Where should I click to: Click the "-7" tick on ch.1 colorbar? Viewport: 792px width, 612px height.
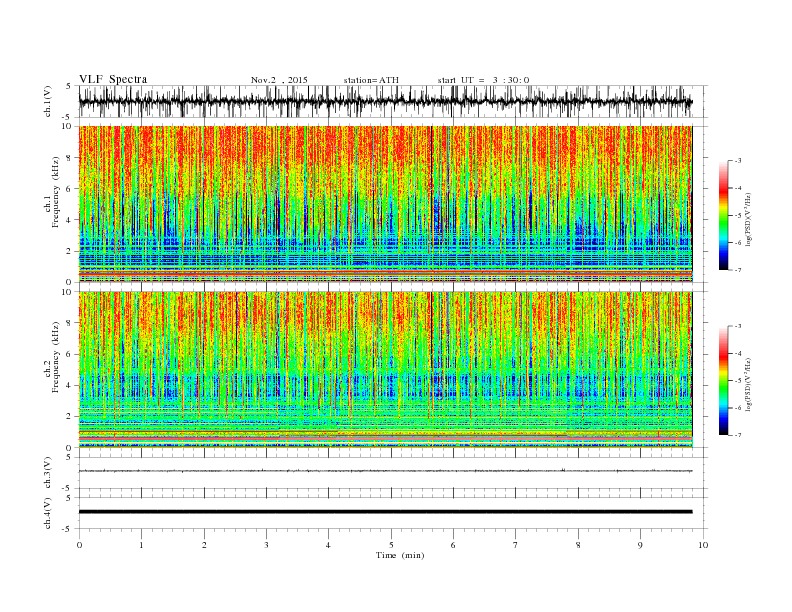pos(738,270)
